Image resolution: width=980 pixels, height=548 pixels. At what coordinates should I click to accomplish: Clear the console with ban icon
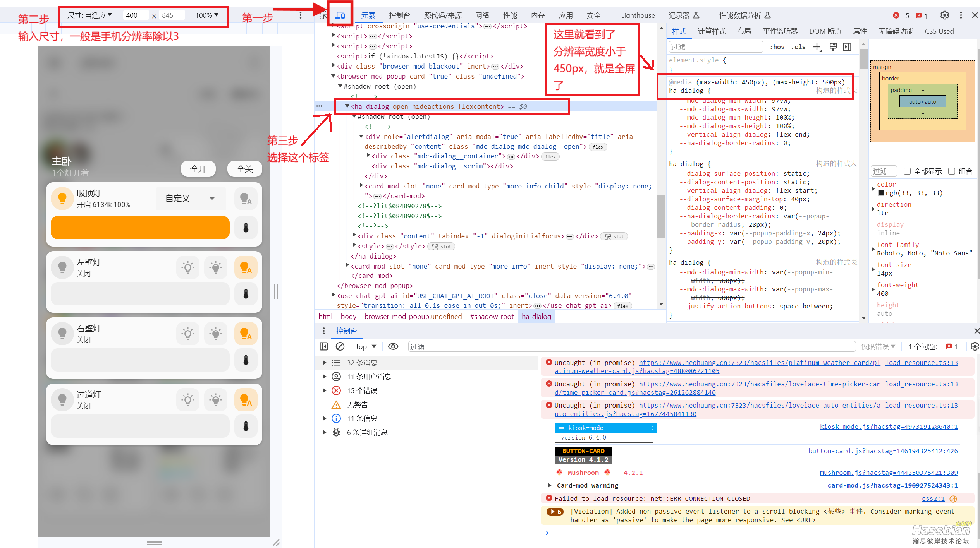point(340,346)
